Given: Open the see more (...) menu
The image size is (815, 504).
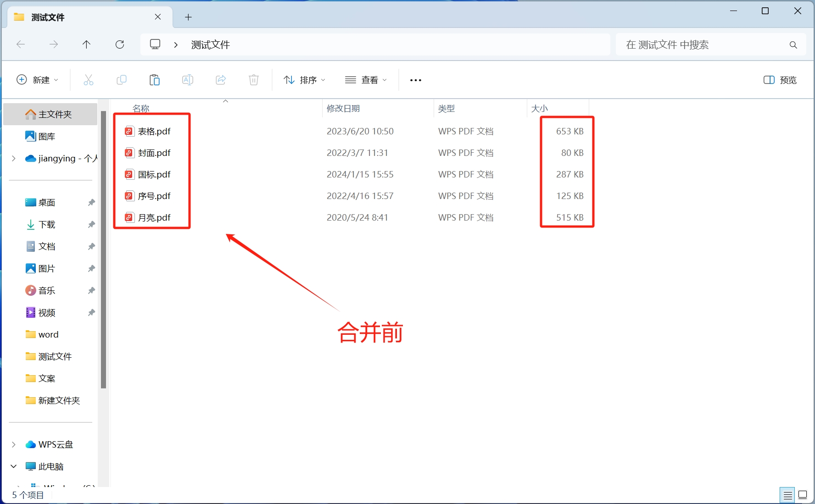Looking at the screenshot, I should (415, 80).
